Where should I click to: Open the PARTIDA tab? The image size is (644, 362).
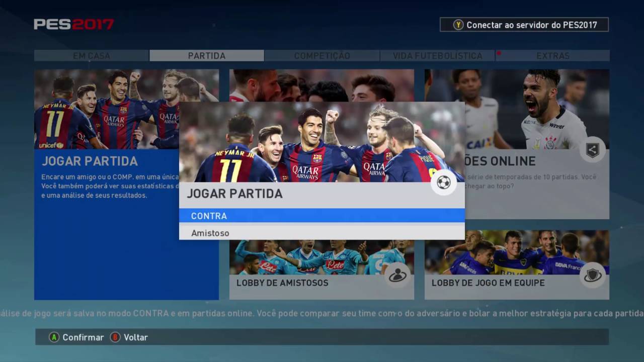point(207,56)
